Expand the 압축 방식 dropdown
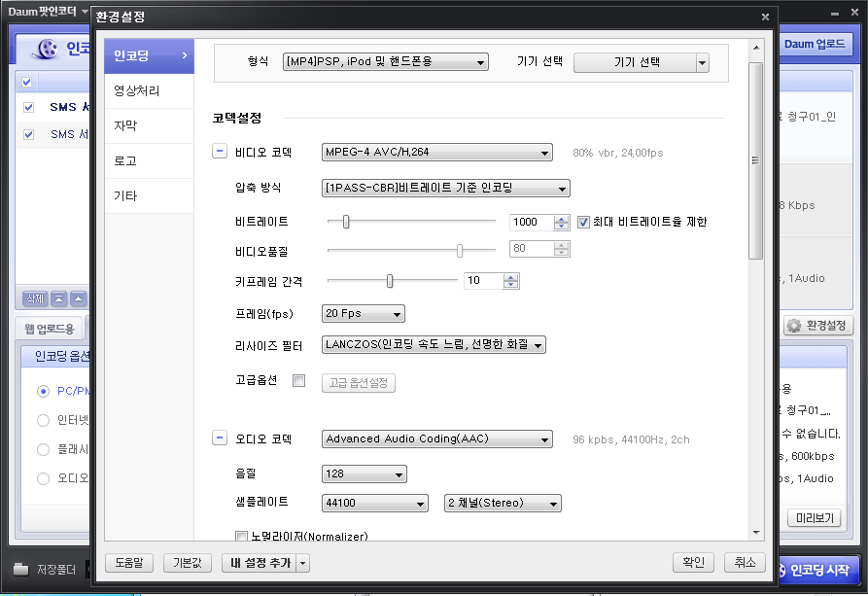 445,188
